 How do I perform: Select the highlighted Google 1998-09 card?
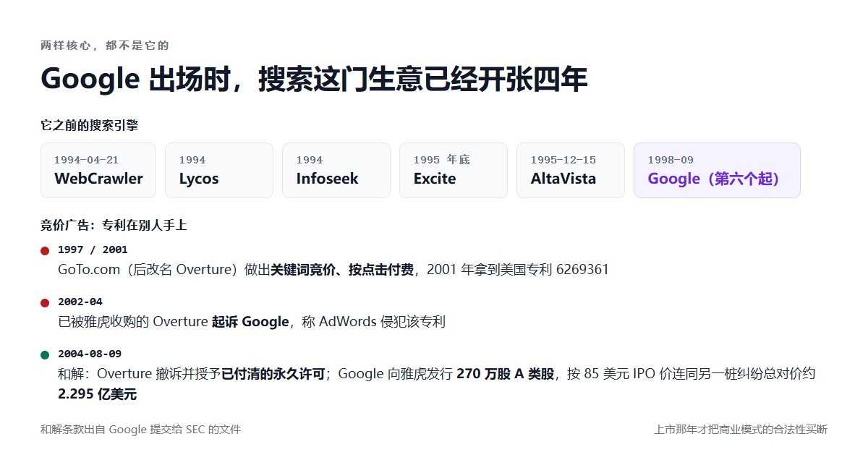717,170
